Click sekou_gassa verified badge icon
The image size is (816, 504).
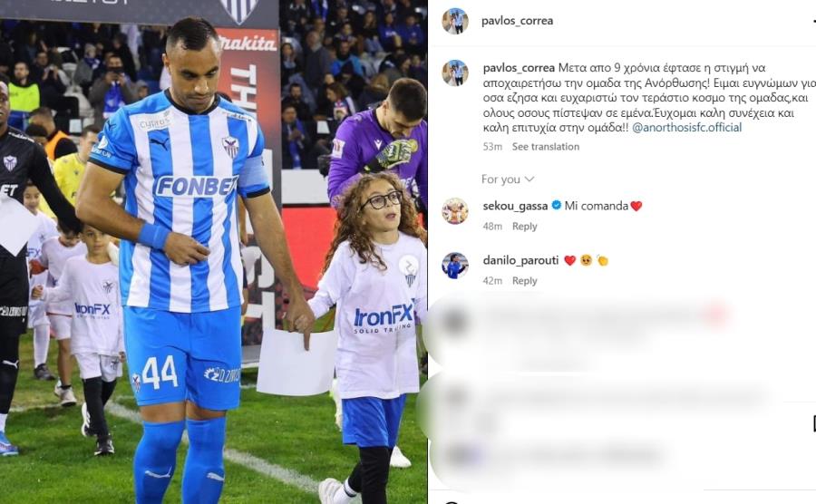(x=556, y=206)
